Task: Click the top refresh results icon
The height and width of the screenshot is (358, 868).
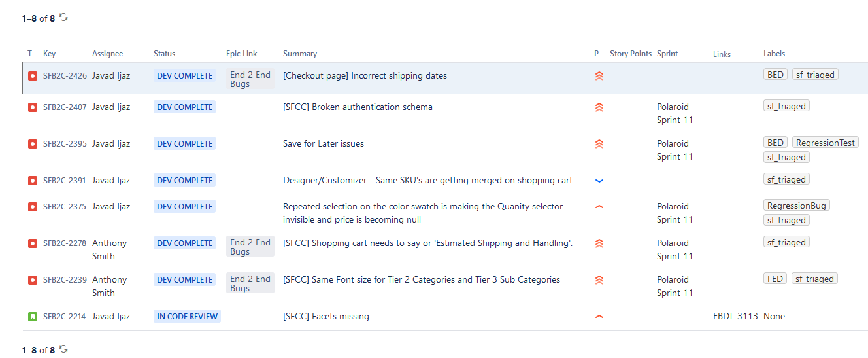Action: (64, 18)
